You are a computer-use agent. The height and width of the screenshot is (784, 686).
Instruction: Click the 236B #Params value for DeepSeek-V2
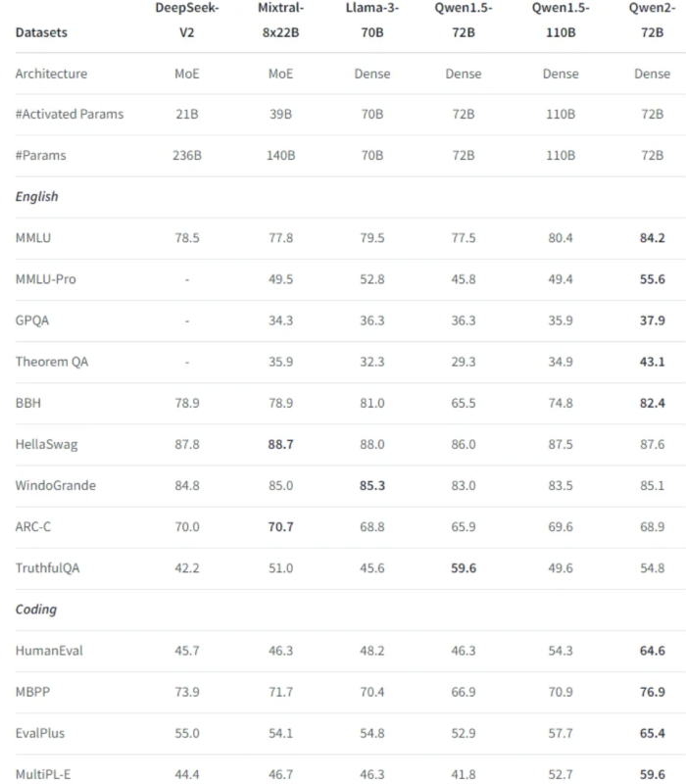(187, 156)
